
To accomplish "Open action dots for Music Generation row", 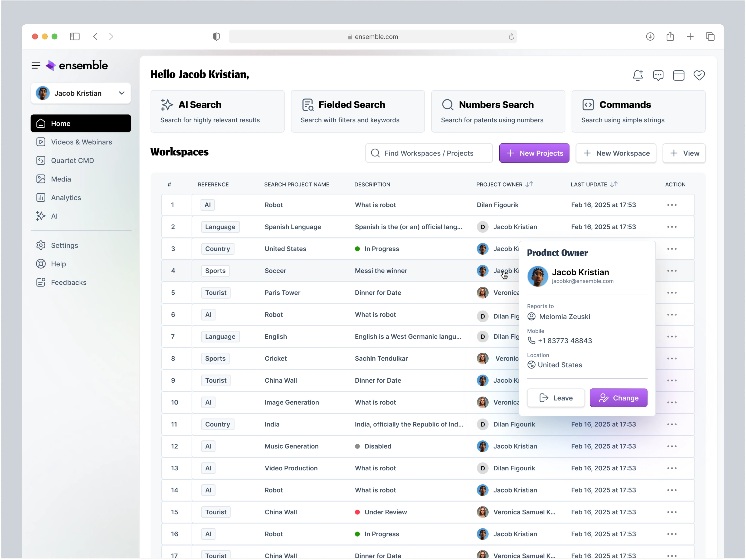I will click(x=672, y=446).
